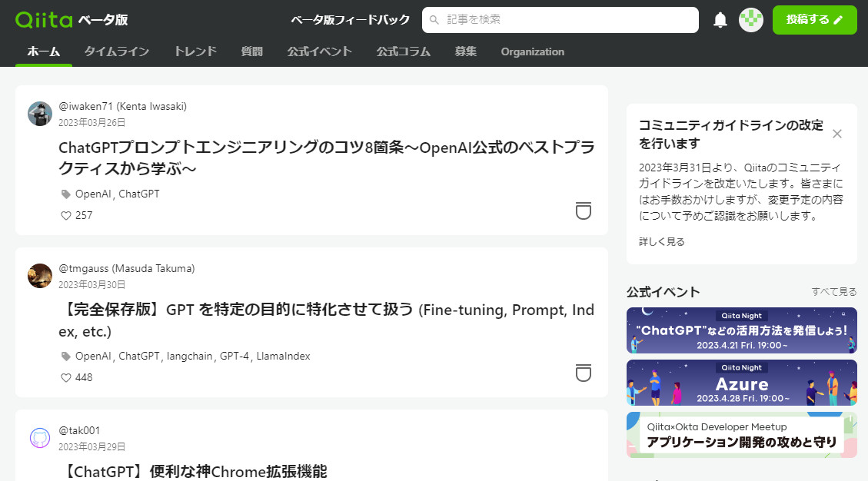The image size is (868, 481).
Task: Open the @tak001 profile link
Action: (x=79, y=430)
